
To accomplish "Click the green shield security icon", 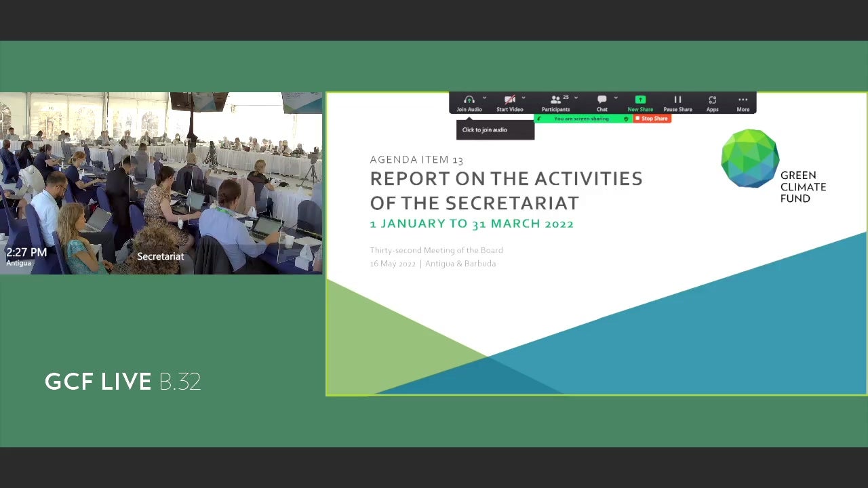I will click(626, 119).
